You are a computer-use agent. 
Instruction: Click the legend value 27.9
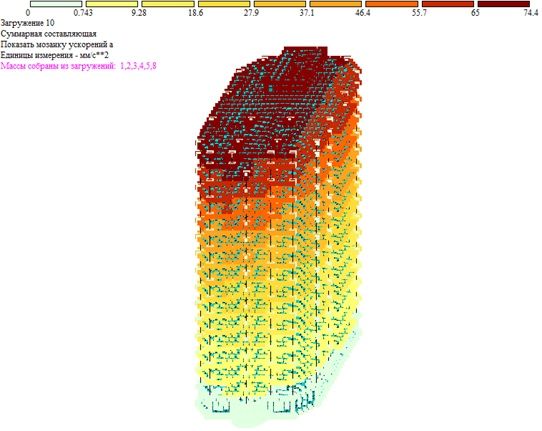tap(251, 13)
